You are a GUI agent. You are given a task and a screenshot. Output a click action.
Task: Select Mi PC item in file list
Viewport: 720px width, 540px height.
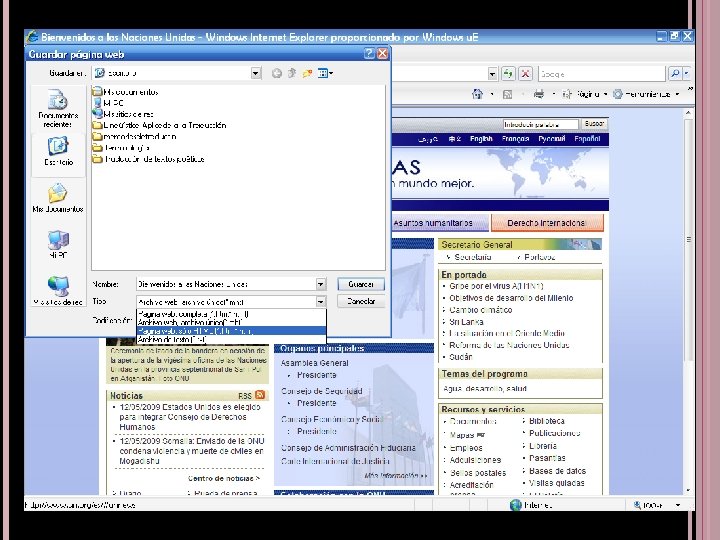108,103
